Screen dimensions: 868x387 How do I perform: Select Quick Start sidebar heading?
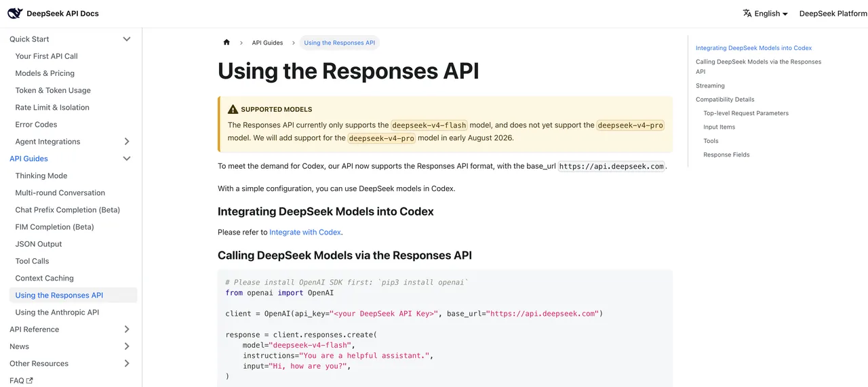(x=29, y=39)
